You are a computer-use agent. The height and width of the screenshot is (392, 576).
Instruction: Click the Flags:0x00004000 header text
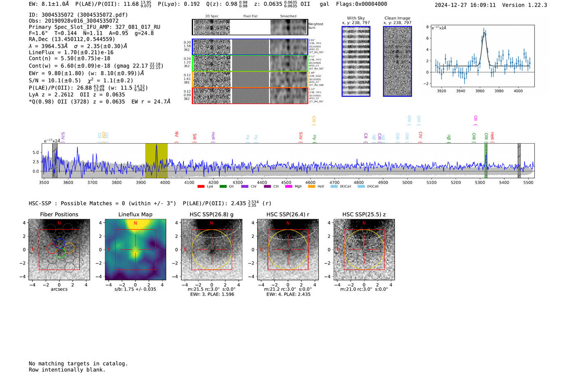tap(362, 4)
